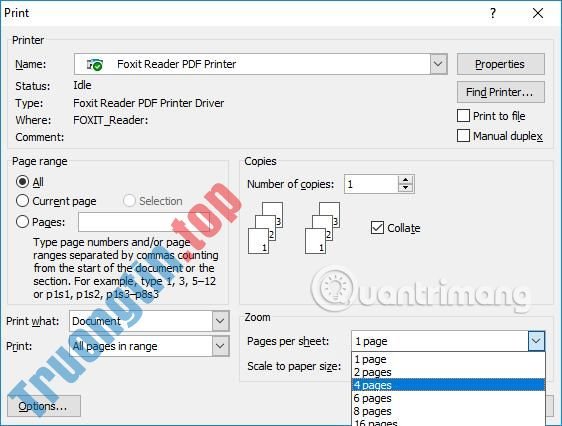Click the All pages in range combo box
562x426 pixels.
pyautogui.click(x=149, y=346)
